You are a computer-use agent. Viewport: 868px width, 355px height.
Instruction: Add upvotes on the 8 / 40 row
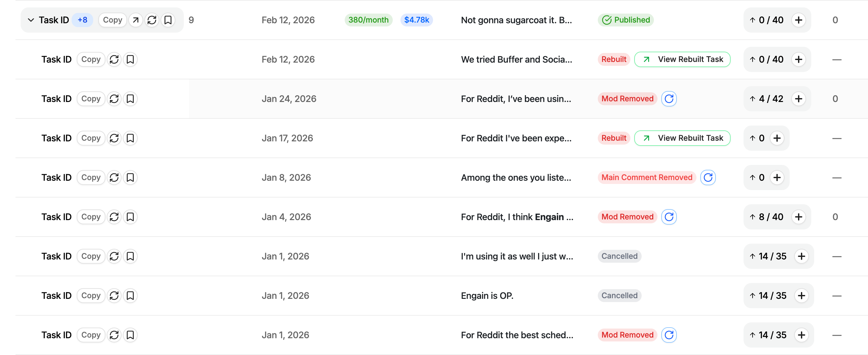[798, 217]
